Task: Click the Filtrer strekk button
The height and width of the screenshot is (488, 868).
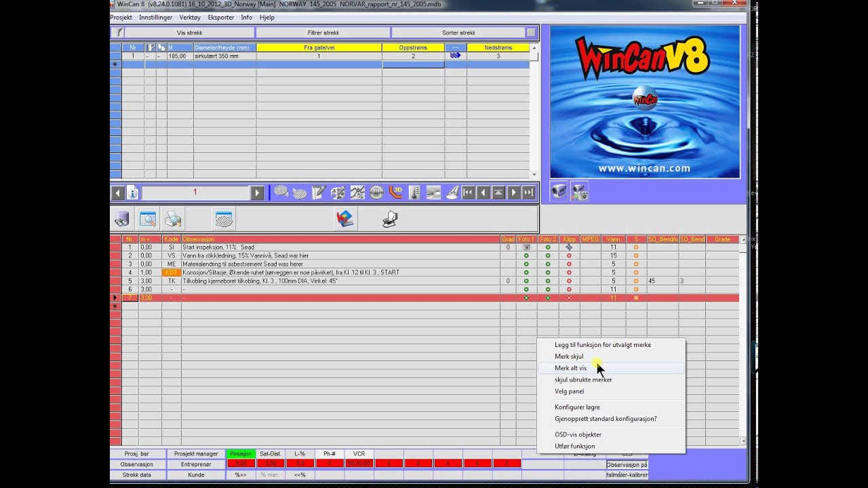Action: (x=323, y=33)
